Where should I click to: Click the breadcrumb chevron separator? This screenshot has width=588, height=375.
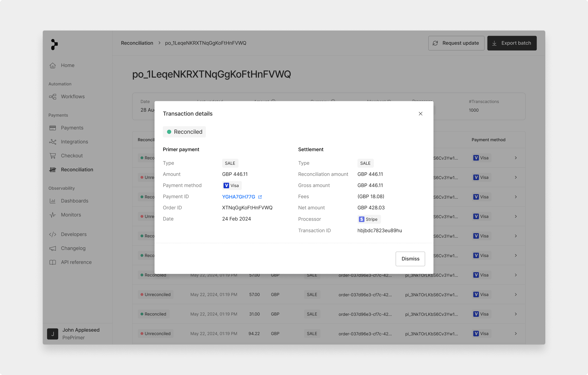pyautogui.click(x=159, y=43)
